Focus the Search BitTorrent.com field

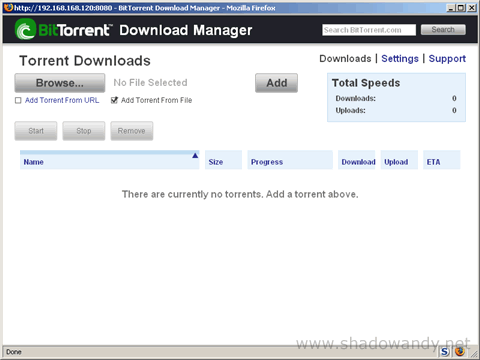(369, 30)
